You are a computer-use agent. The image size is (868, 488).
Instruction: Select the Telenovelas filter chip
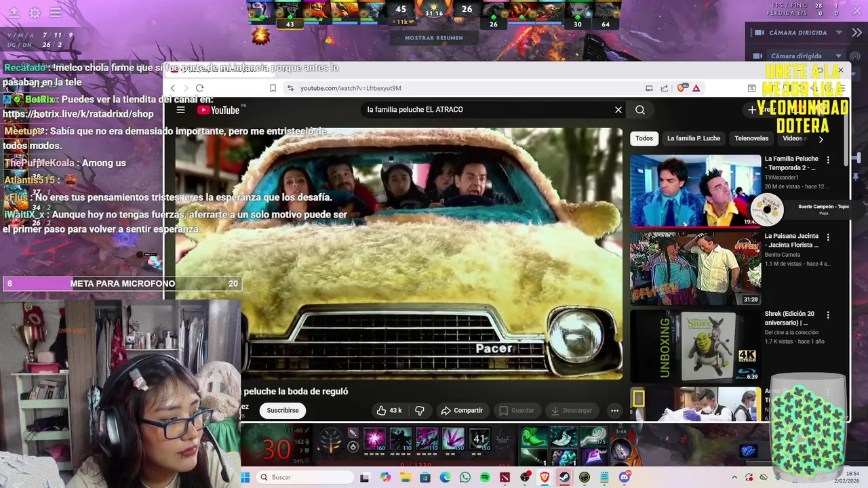751,138
